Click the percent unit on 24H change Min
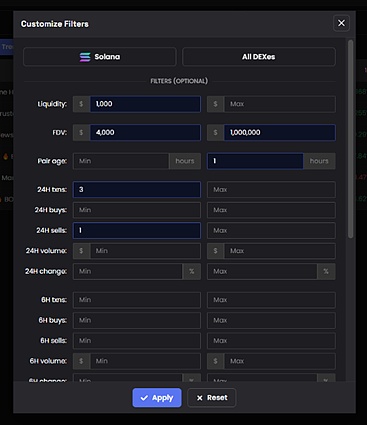Image resolution: width=367 pixels, height=425 pixels. [192, 272]
